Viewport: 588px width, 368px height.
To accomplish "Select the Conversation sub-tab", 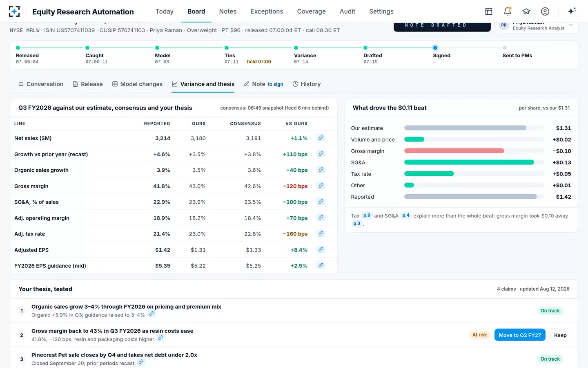I will pos(41,84).
